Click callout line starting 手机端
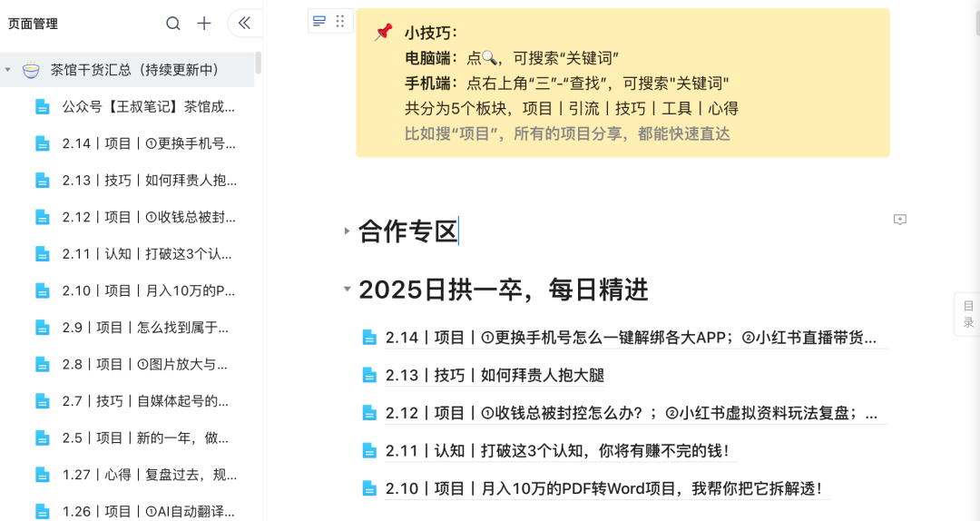 [567, 84]
